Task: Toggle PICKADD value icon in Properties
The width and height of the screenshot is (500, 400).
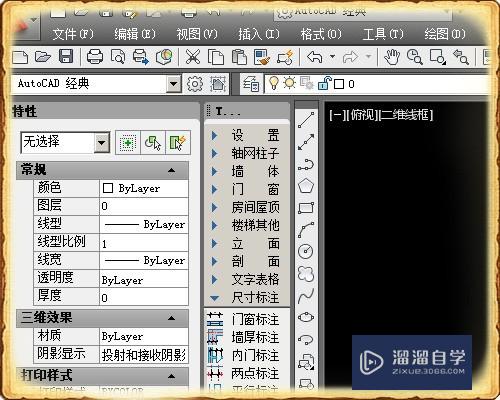Action: click(128, 143)
